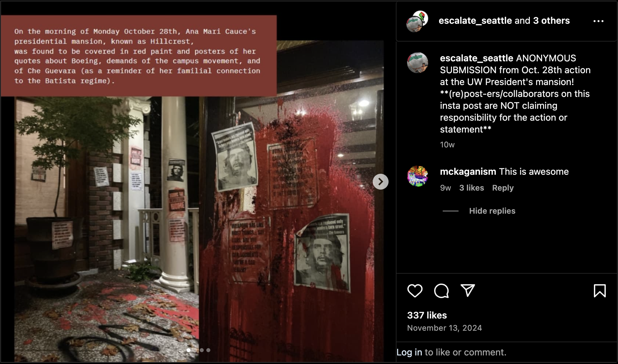Collapse replies using Hide replies
Viewport: 618px width, 364px height.
coord(492,211)
